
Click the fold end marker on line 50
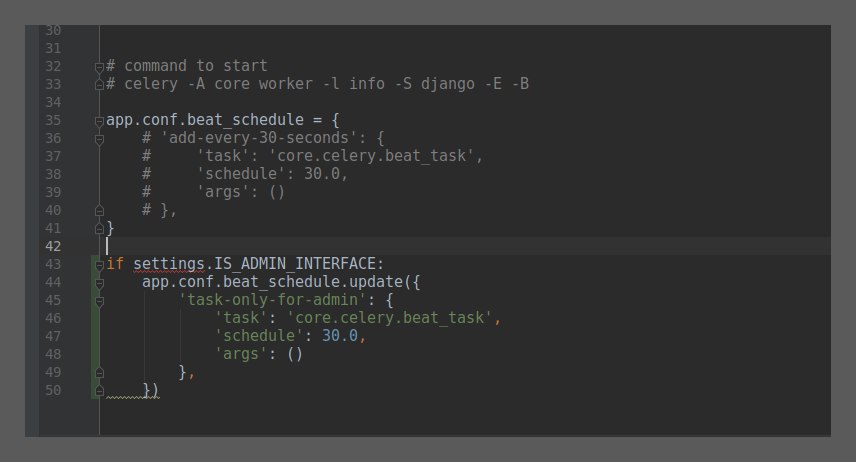coord(99,391)
